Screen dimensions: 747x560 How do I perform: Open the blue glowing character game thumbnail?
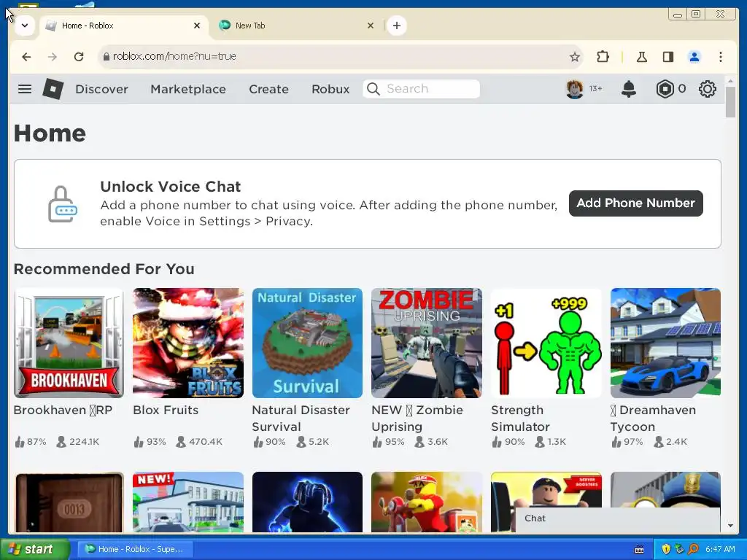307,502
